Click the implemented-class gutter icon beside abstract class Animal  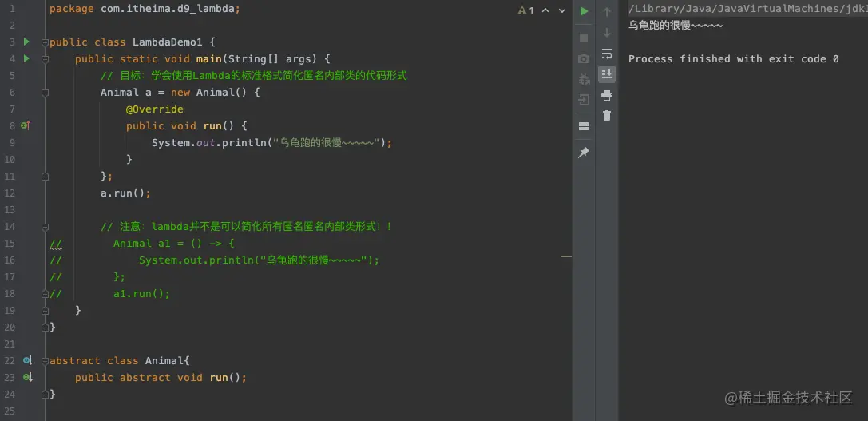point(28,360)
